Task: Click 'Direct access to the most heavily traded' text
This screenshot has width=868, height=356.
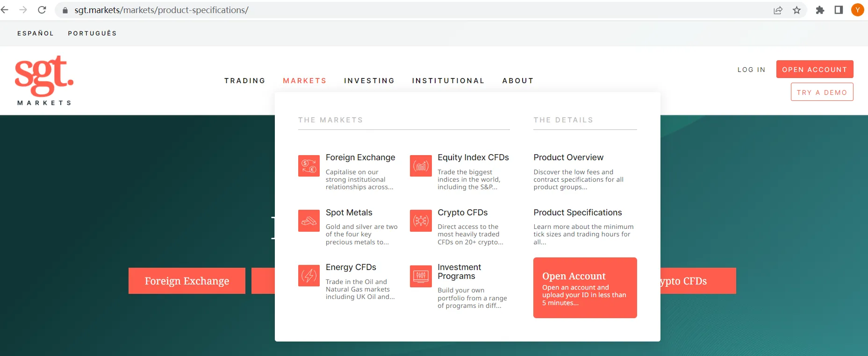Action: coord(470,235)
